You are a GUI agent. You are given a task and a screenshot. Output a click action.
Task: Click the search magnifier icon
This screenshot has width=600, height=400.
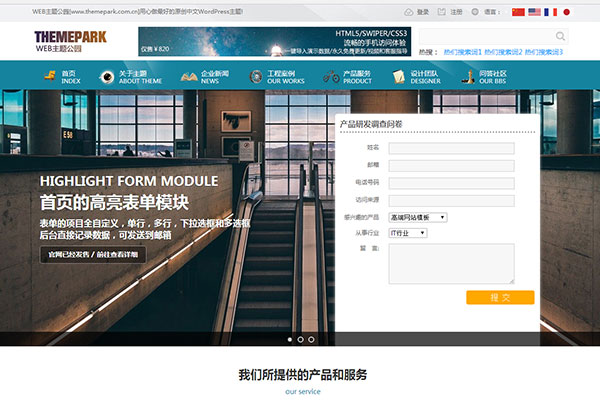(x=560, y=36)
